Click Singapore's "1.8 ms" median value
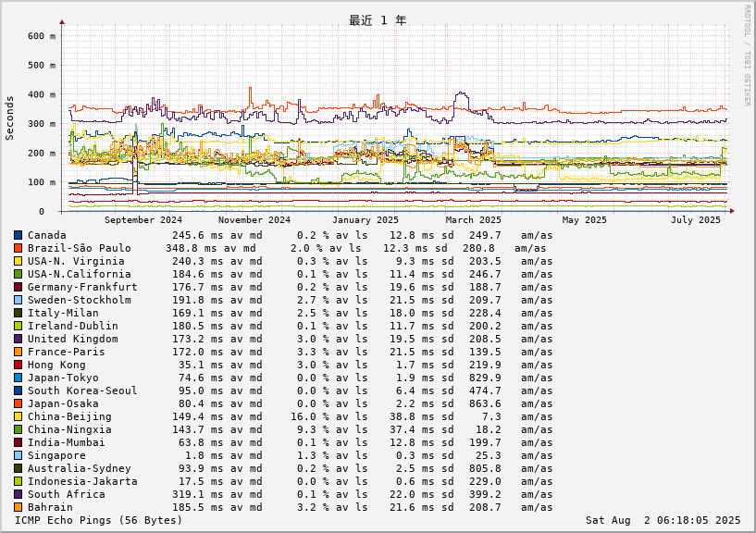The width and height of the screenshot is (756, 533). (x=204, y=456)
